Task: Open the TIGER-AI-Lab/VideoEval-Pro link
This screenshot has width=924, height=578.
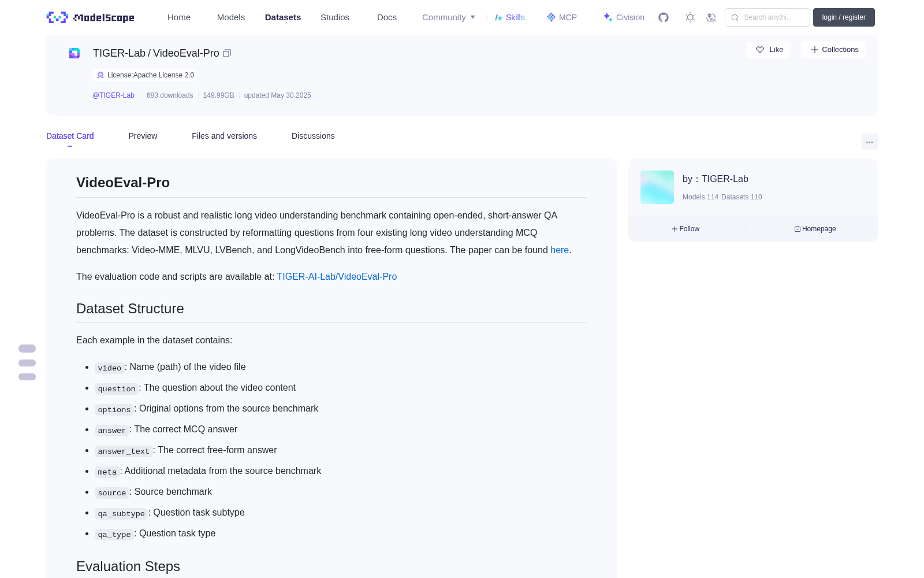Action: [337, 276]
